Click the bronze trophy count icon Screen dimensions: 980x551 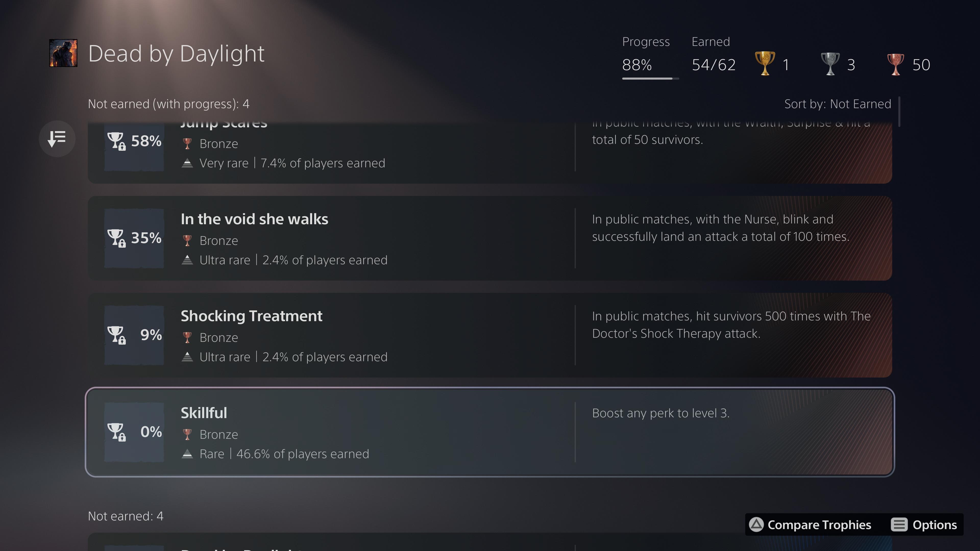pos(896,64)
